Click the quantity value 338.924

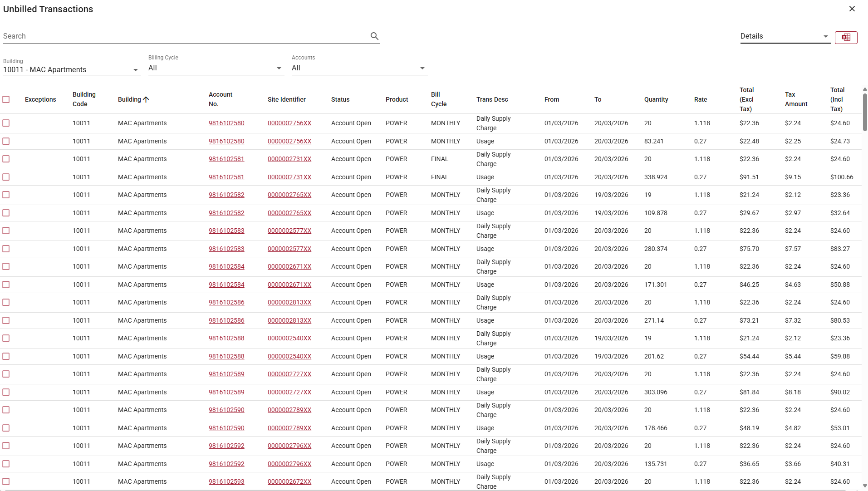click(656, 177)
